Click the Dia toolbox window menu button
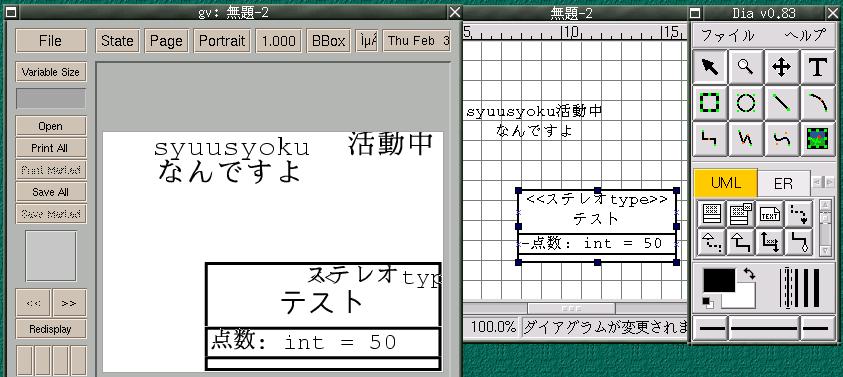The image size is (843, 377). (x=696, y=12)
